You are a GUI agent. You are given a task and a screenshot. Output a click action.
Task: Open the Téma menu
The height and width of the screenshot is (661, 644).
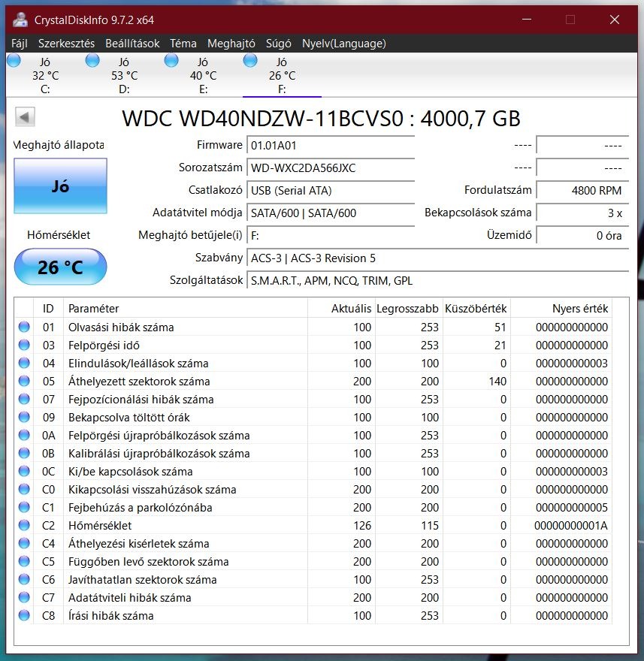click(183, 44)
